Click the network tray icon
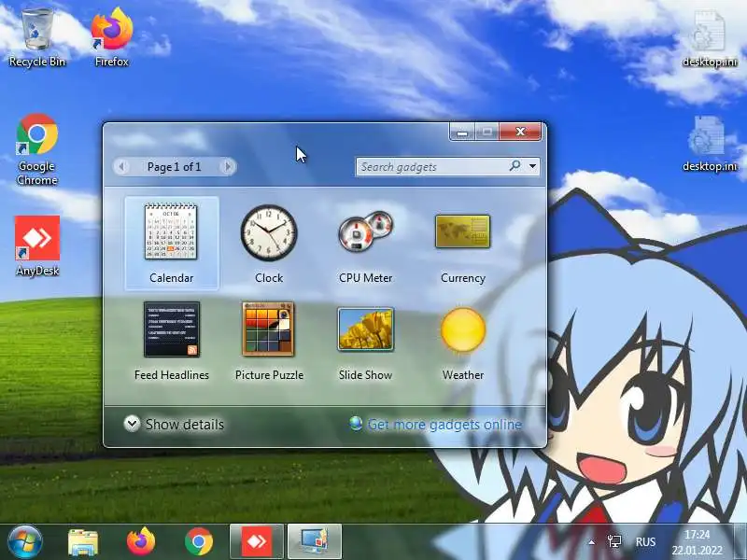This screenshot has height=560, width=747. click(x=614, y=541)
